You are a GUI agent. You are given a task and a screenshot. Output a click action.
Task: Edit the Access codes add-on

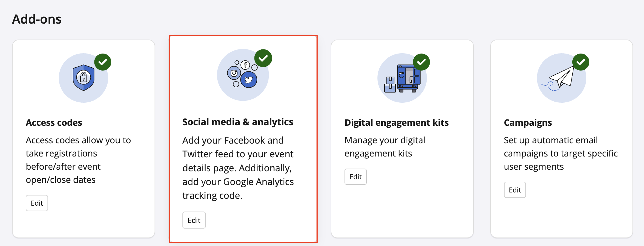coord(37,203)
